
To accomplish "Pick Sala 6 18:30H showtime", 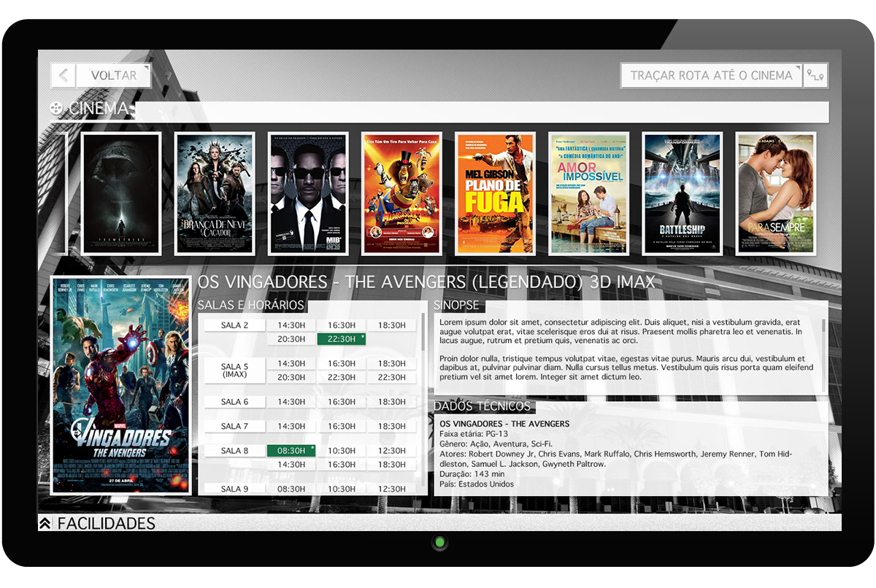I will [392, 402].
